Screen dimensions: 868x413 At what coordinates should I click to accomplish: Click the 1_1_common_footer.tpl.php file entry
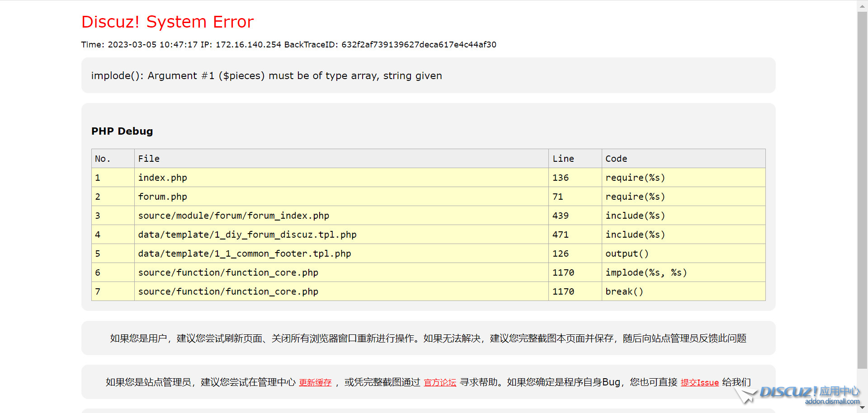pyautogui.click(x=244, y=253)
